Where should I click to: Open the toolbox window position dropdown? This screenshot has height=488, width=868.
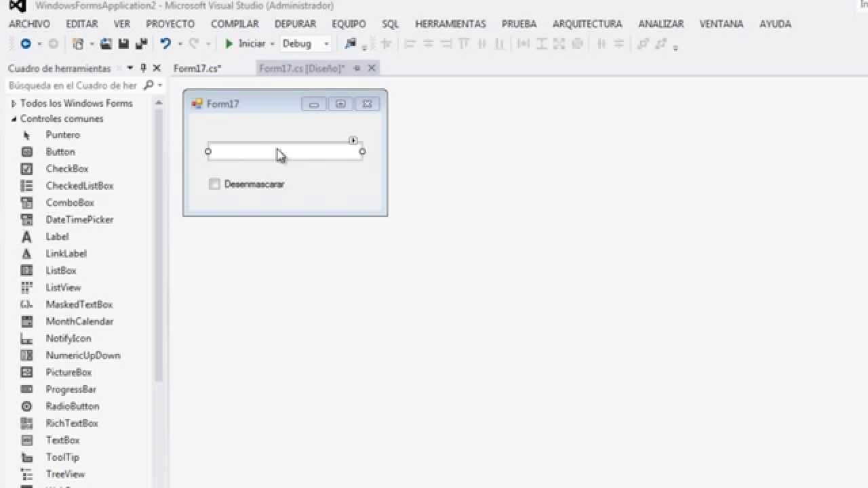(x=130, y=68)
